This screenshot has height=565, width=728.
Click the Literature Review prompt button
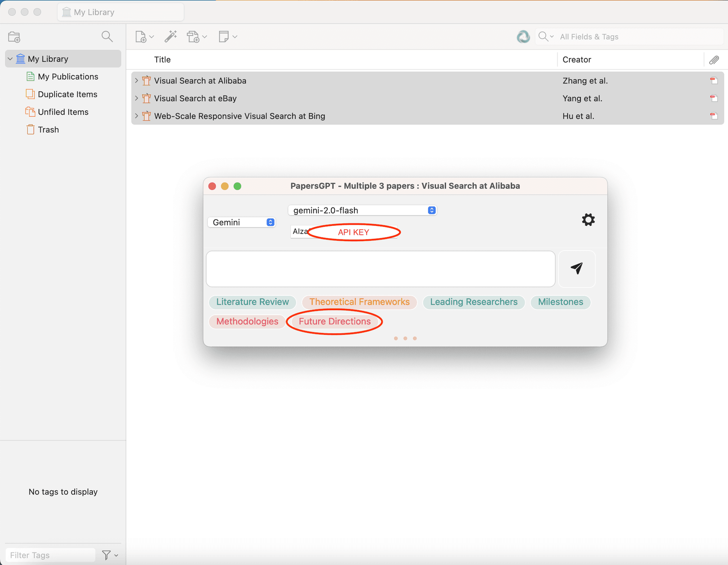pos(253,302)
